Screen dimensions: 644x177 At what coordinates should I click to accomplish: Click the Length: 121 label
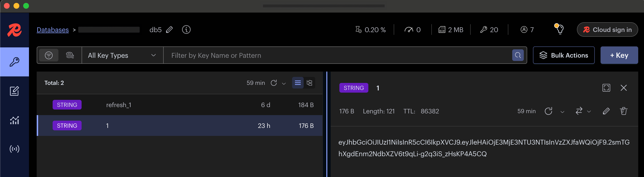(x=378, y=111)
